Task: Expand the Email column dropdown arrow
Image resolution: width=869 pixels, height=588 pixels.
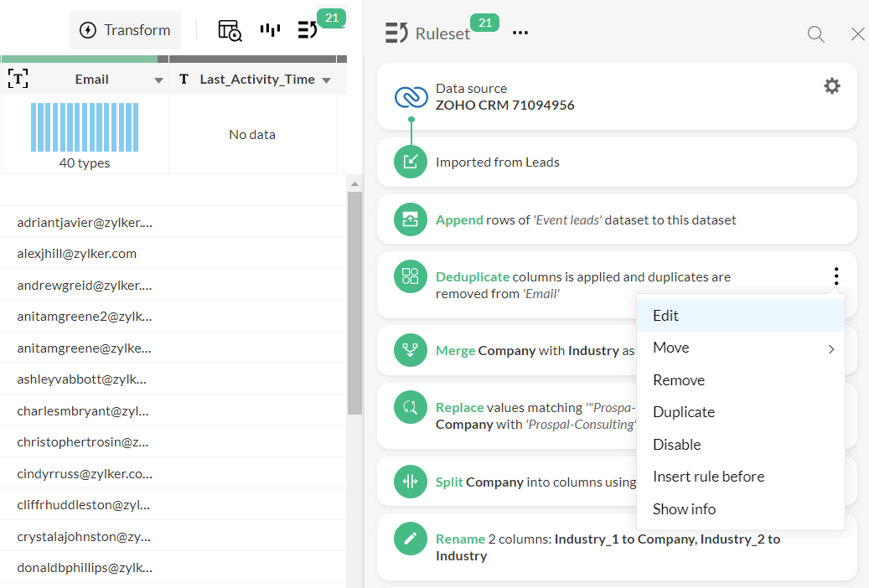Action: (x=158, y=81)
